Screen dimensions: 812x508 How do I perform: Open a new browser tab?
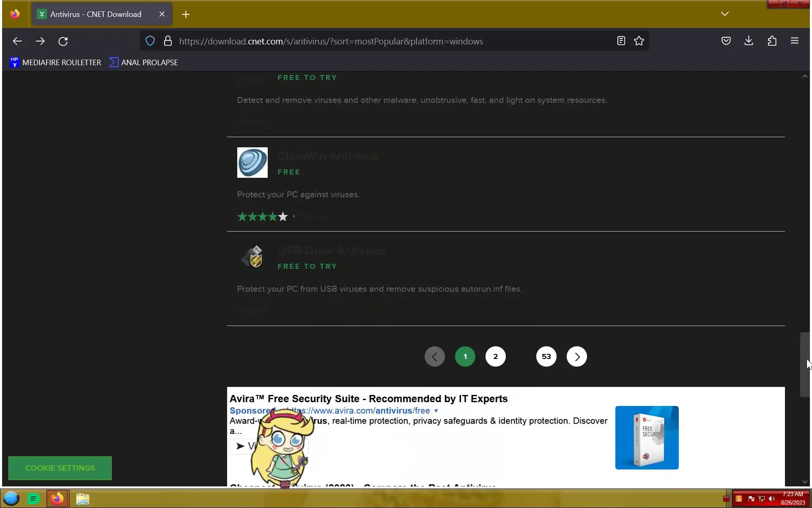(x=186, y=14)
